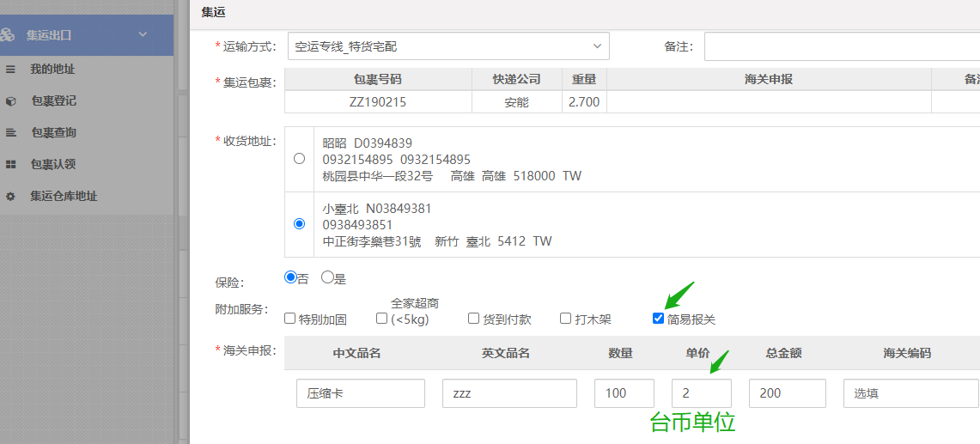The width and height of the screenshot is (980, 444).
Task: Click the hamburger icon beside 我的地址
Action: (x=10, y=69)
